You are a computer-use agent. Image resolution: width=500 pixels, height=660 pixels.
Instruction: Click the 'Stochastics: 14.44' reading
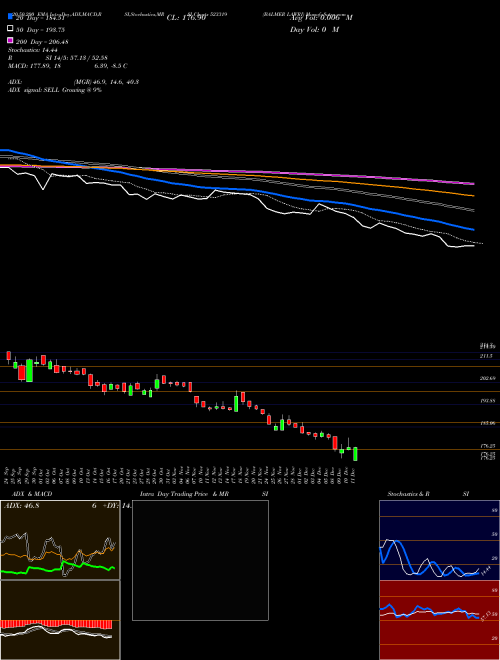coord(32,50)
